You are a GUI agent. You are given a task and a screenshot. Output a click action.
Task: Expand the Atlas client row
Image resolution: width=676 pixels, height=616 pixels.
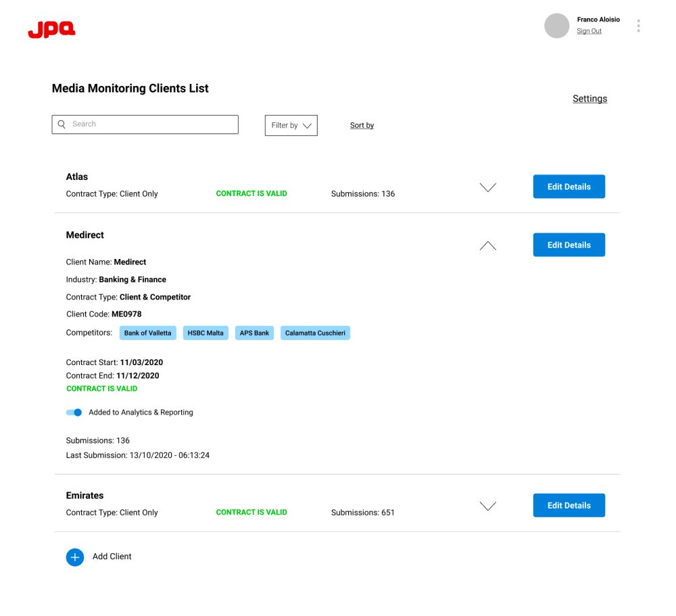coord(488,187)
